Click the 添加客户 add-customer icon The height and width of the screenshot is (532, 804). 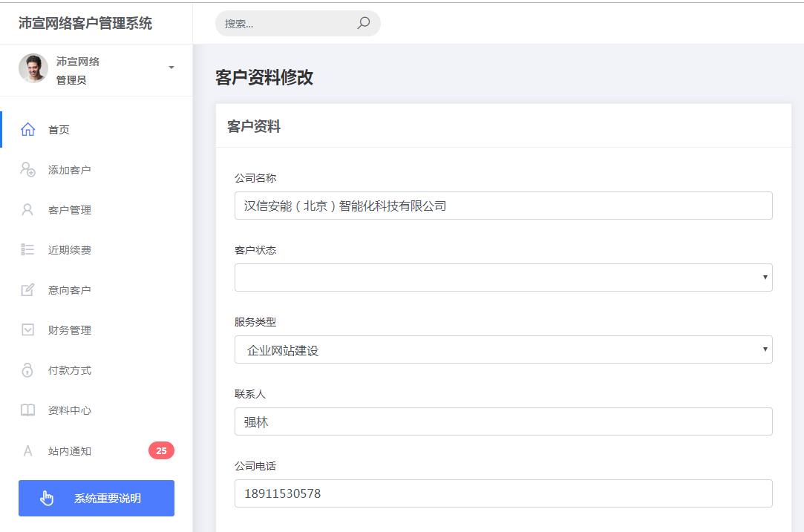click(x=27, y=169)
